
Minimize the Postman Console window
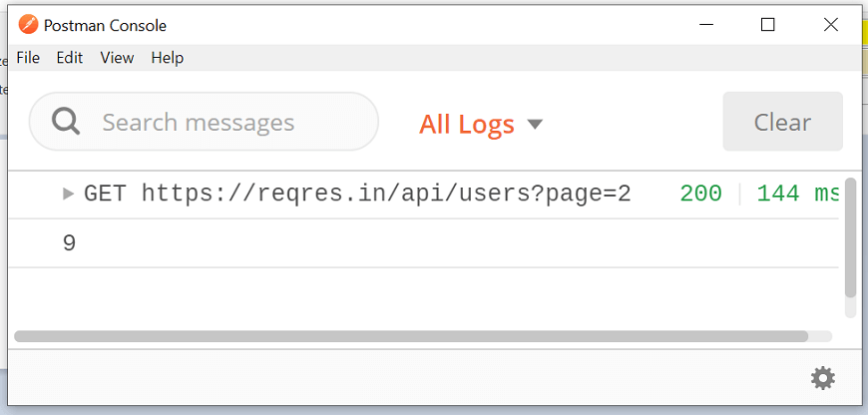(x=705, y=25)
